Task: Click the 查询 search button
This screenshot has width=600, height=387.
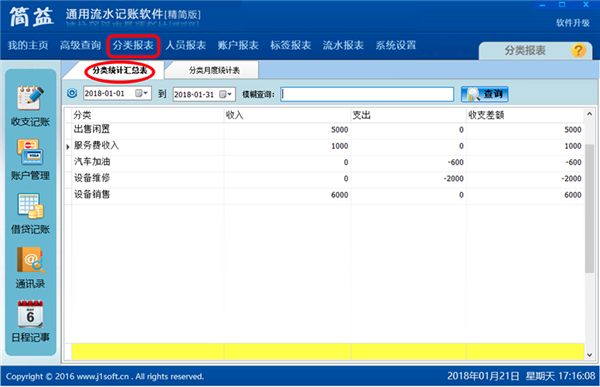Action: point(484,94)
